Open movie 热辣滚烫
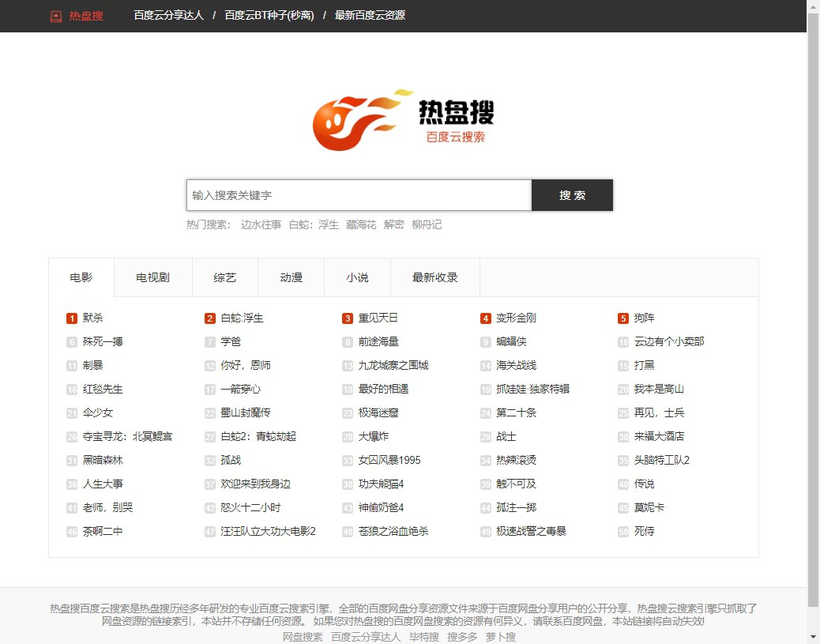This screenshot has height=644, width=820. (516, 460)
